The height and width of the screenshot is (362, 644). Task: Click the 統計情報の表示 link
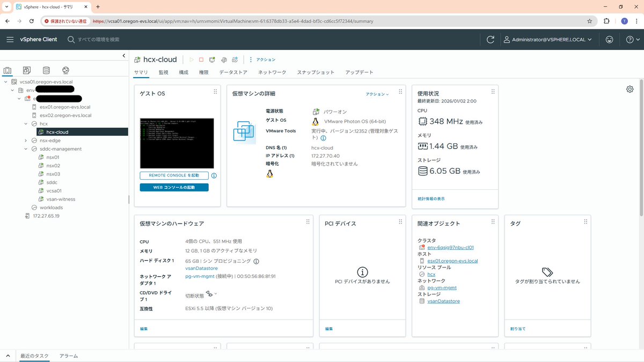431,198
